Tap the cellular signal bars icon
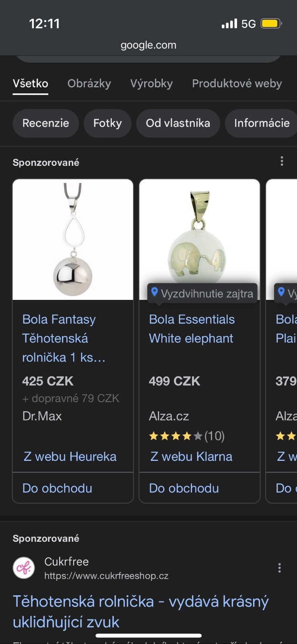 229,24
